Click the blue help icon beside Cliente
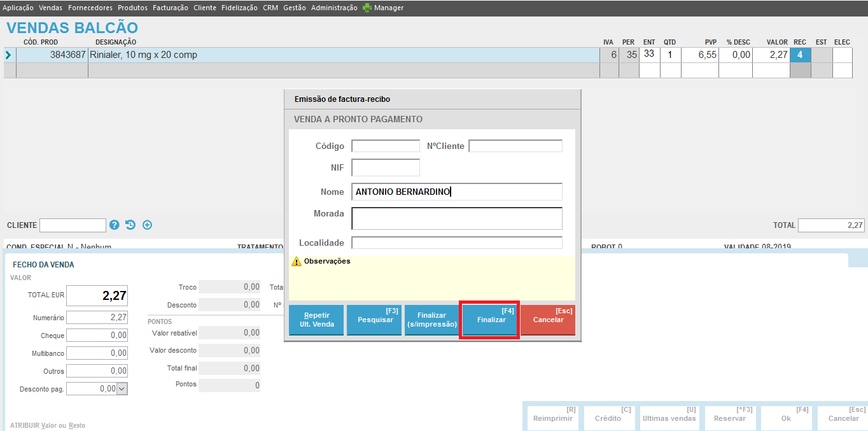Screen dimensions: 868x431 115,225
